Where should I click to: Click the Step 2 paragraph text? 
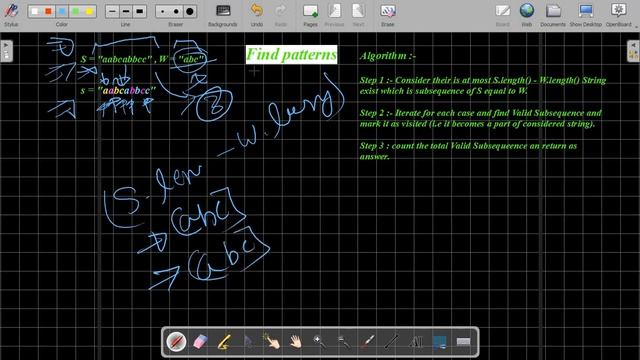(x=480, y=118)
